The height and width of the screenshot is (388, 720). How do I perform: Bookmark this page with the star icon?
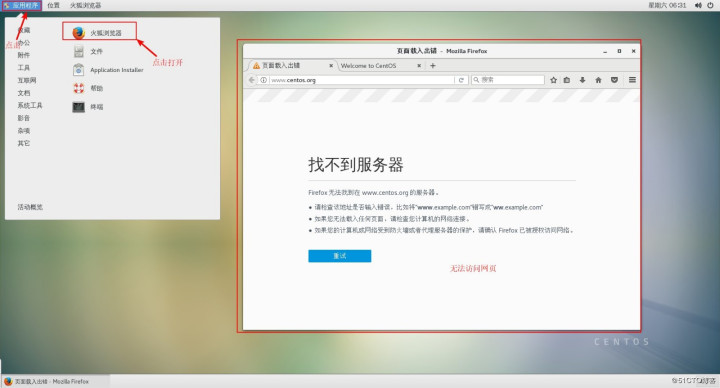(553, 80)
